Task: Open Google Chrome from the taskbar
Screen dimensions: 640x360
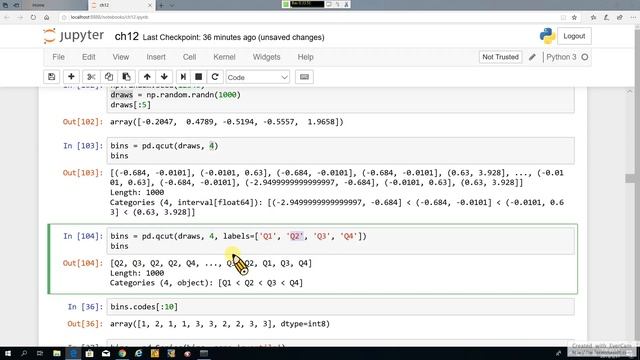Action: tap(122, 353)
